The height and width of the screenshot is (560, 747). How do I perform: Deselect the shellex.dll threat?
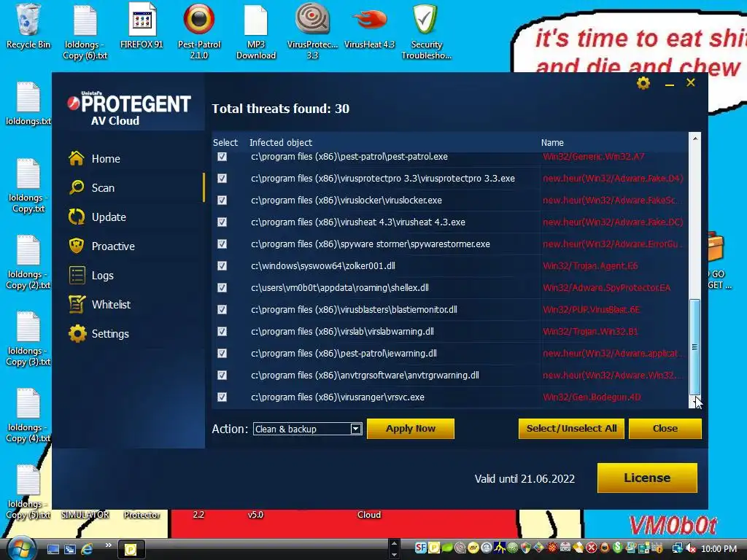(222, 288)
